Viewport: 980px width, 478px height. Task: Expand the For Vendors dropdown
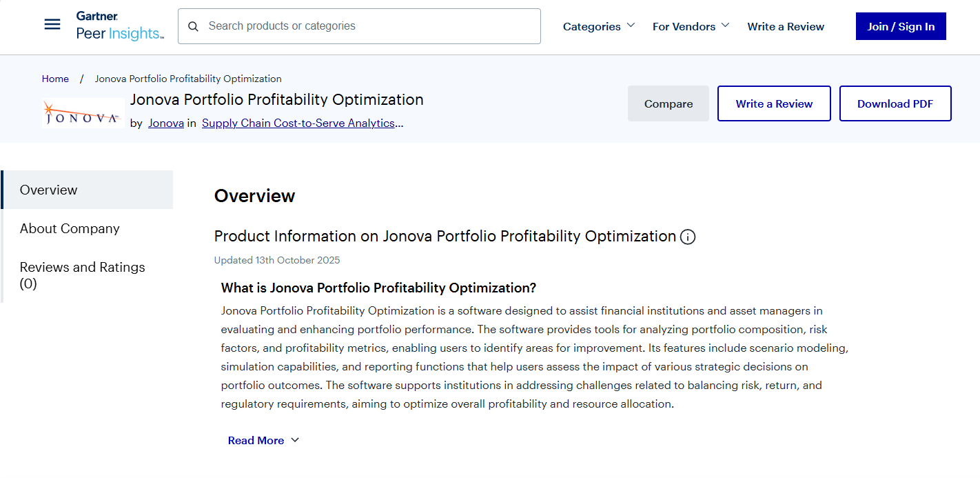[x=691, y=26]
